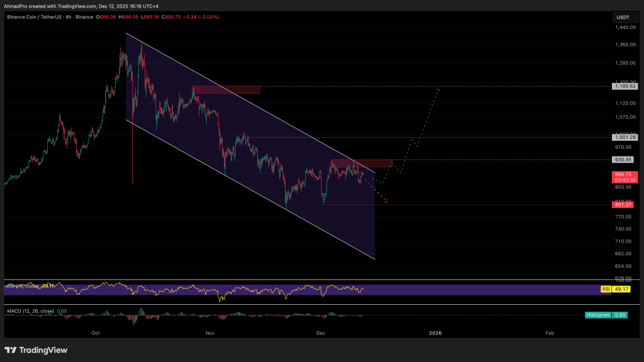Image resolution: width=644 pixels, height=362 pixels.
Task: Click the Dec label on time axis
Action: (x=321, y=332)
